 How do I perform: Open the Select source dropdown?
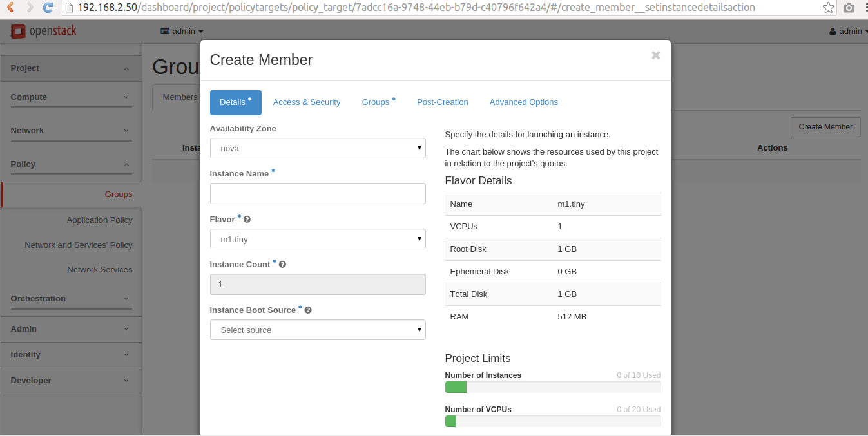(x=318, y=330)
